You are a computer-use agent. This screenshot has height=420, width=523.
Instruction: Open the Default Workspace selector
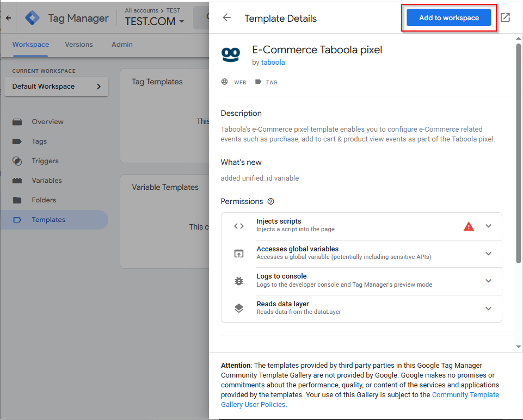pyautogui.click(x=57, y=87)
